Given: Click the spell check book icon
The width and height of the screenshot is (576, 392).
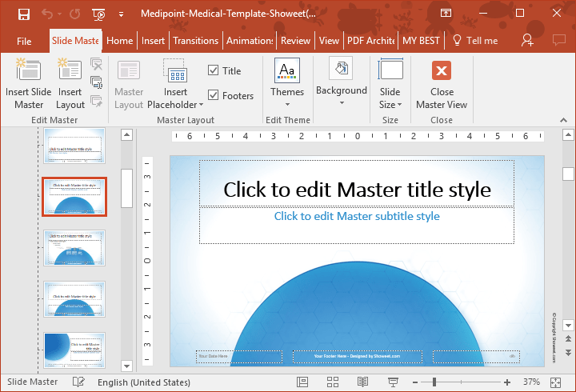Looking at the screenshot, I should point(78,382).
